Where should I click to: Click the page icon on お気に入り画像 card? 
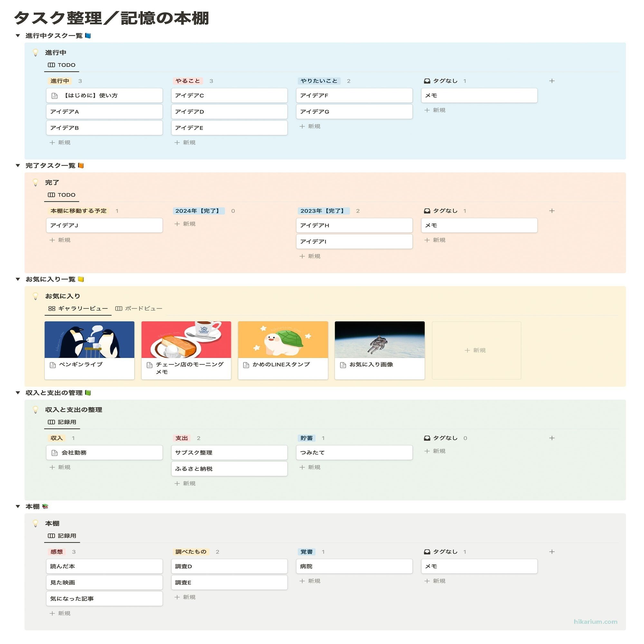(x=343, y=365)
